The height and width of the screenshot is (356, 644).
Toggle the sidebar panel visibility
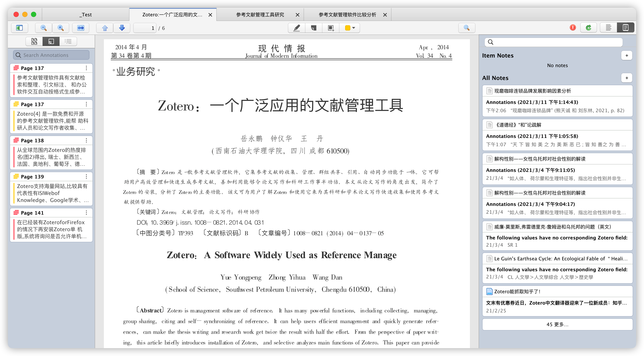click(19, 28)
